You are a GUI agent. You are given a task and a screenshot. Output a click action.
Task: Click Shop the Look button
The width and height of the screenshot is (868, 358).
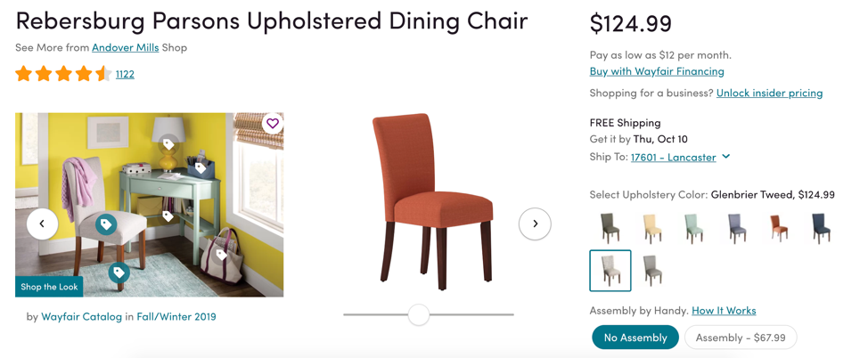coord(49,287)
